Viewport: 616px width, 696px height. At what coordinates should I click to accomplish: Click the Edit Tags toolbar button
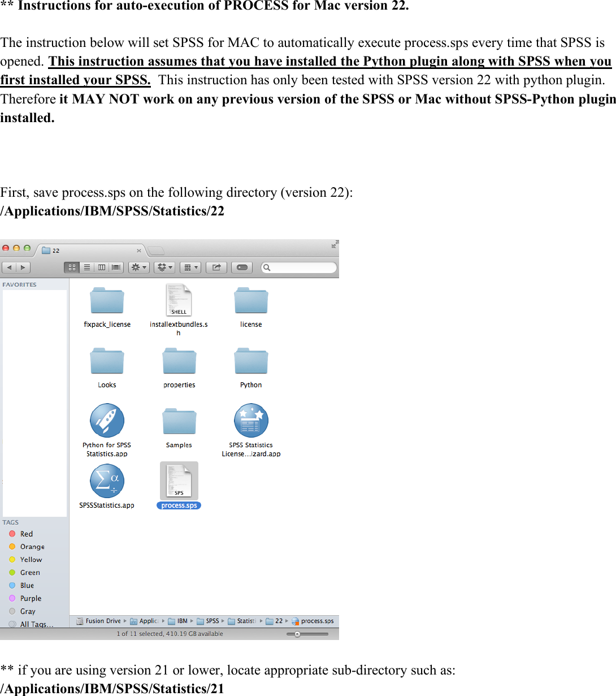(x=242, y=267)
